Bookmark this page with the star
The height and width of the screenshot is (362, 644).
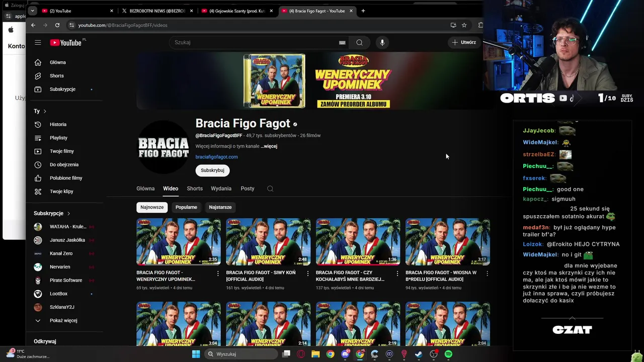(464, 25)
